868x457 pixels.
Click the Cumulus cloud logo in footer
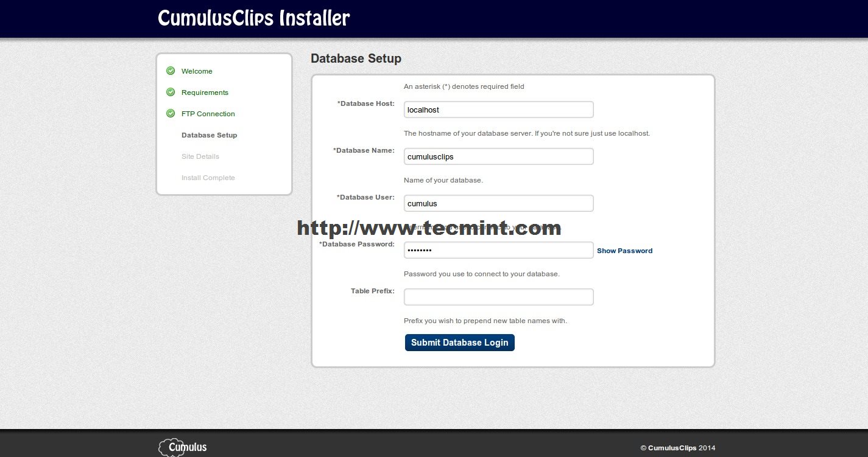[183, 447]
